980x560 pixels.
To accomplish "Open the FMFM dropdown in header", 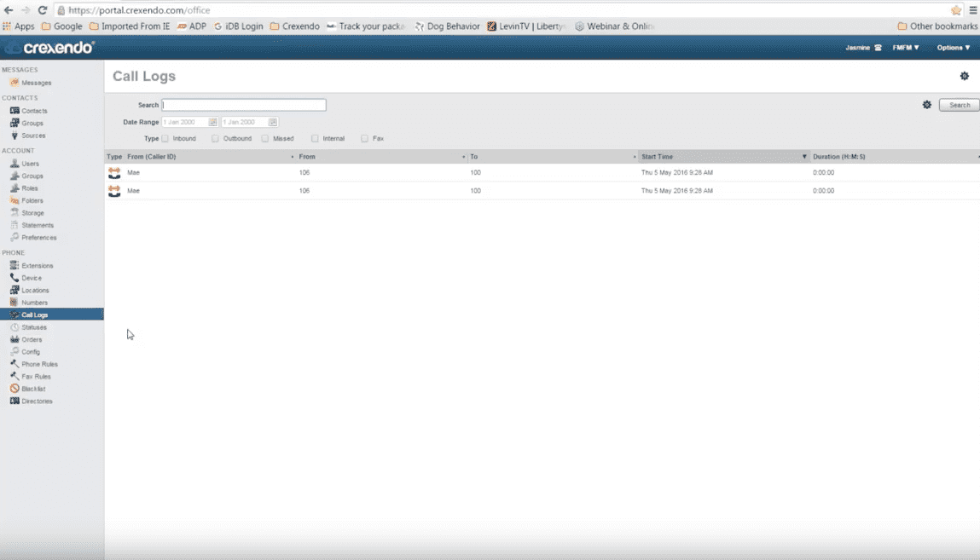I will click(906, 48).
